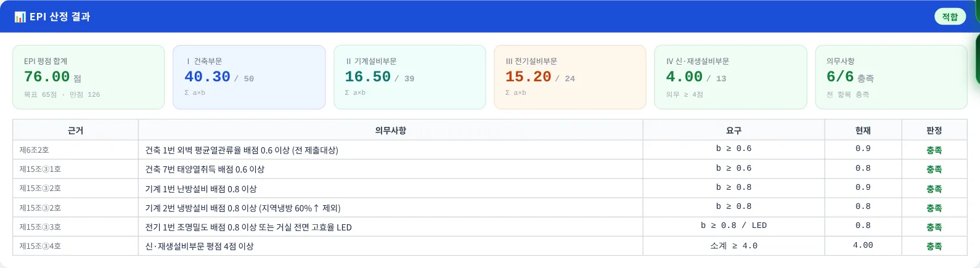Select the 건축부문 40.30 score value

(x=207, y=77)
